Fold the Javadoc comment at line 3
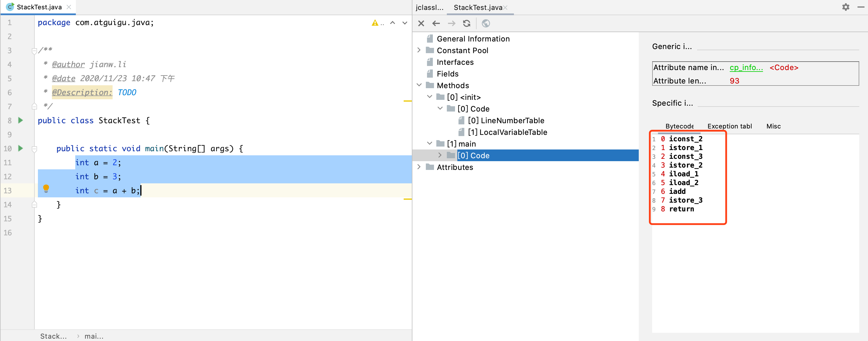 (x=34, y=51)
